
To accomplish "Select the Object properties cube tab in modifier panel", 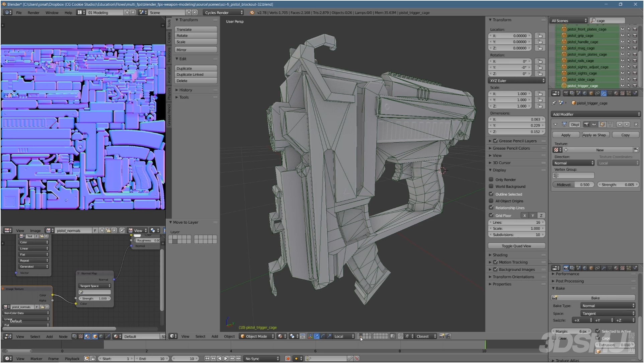I will (x=591, y=93).
